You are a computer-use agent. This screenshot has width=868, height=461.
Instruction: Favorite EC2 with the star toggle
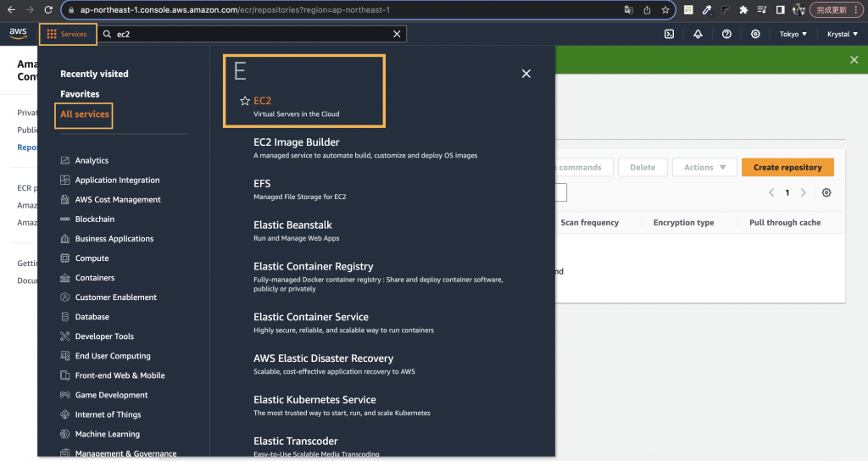click(x=245, y=101)
